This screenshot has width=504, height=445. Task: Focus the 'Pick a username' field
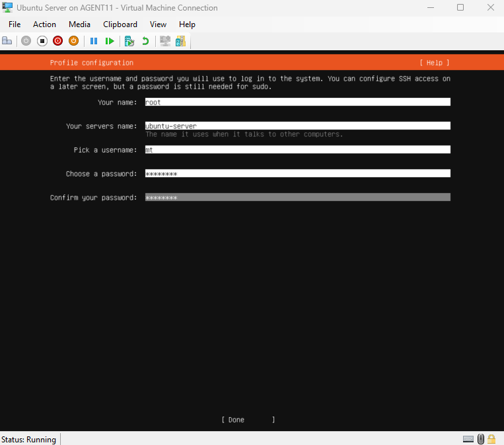(297, 150)
